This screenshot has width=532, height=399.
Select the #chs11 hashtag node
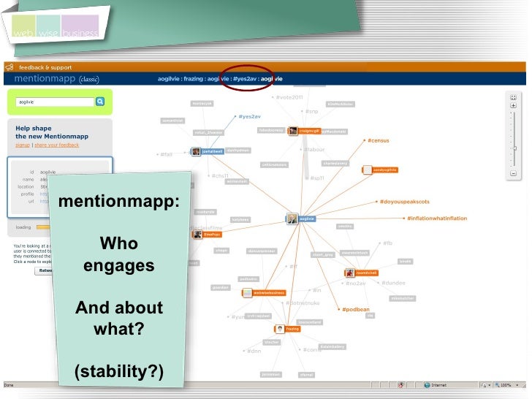pos(220,175)
